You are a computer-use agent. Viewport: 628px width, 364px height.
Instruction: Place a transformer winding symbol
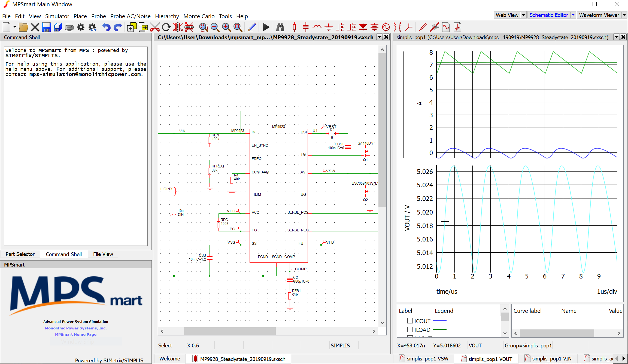point(398,27)
